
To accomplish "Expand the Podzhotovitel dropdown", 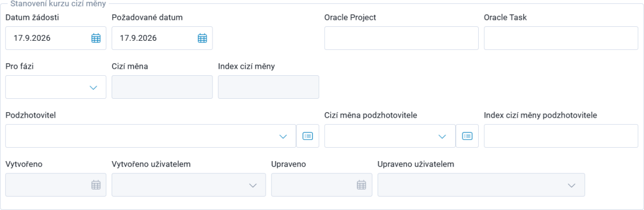I will pos(283,136).
